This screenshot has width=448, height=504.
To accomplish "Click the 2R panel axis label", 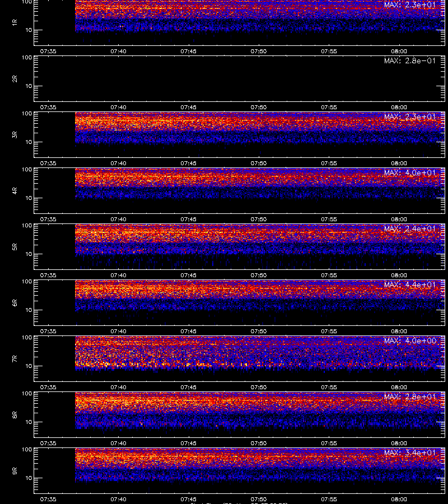I will click(15, 79).
